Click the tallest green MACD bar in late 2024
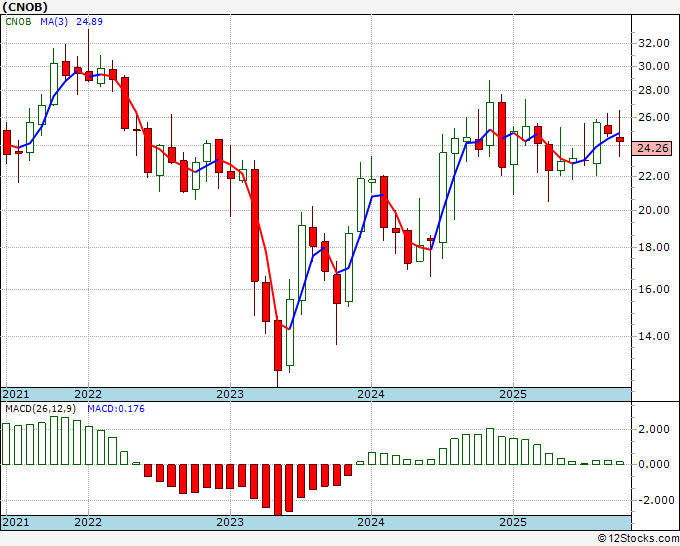 pos(490,447)
